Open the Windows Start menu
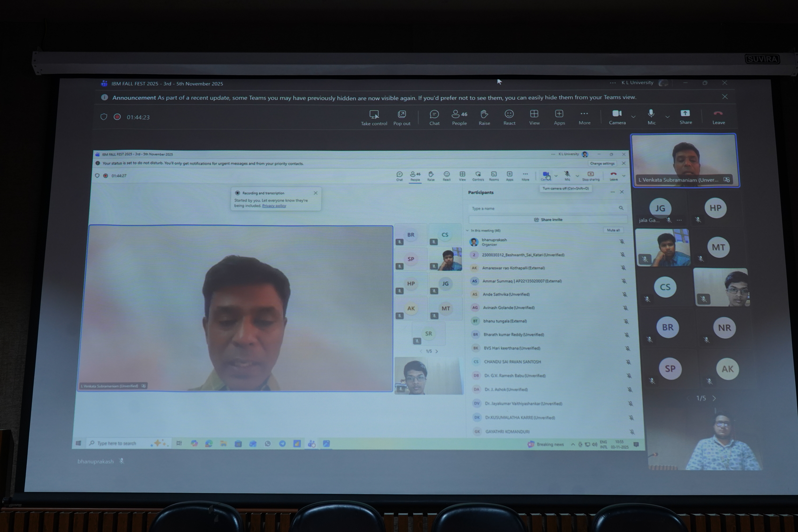Screen dimensions: 798x532 [x=78, y=443]
